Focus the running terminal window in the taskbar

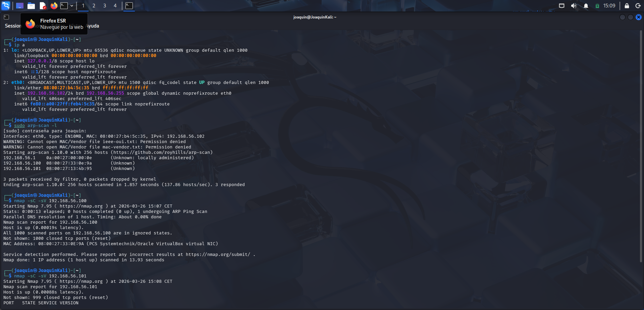[129, 6]
